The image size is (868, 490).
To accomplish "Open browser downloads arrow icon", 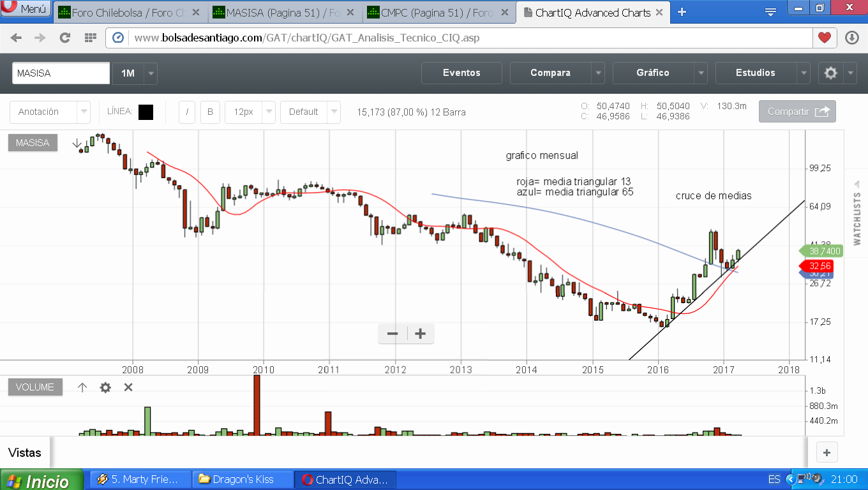I will pyautogui.click(x=852, y=38).
